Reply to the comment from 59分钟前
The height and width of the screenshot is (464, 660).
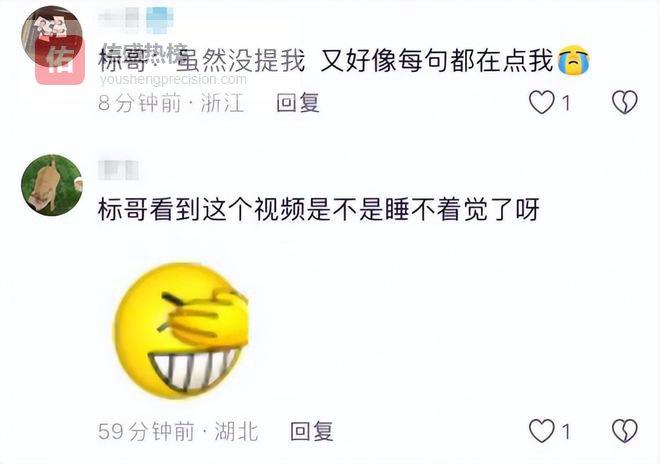[312, 431]
